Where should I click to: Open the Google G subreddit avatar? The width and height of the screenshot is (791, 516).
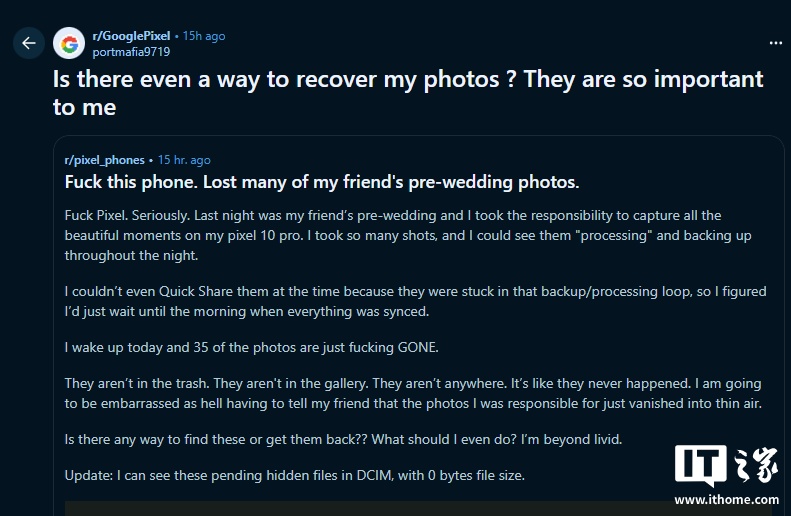(69, 43)
